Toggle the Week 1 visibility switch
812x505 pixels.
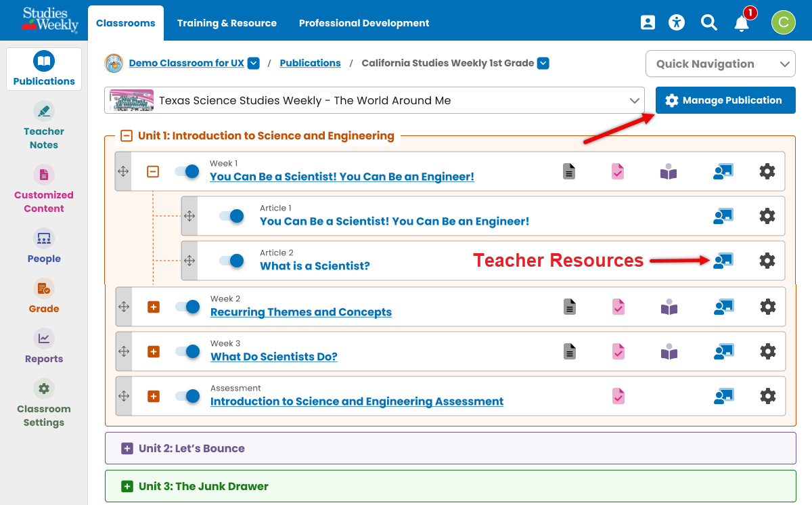(x=187, y=171)
